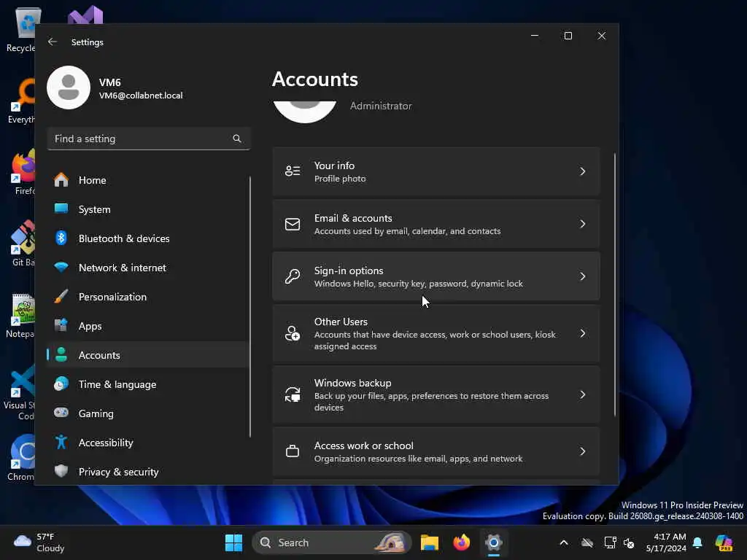747x560 pixels.
Task: Open File Explorer from the taskbar
Action: pos(429,542)
